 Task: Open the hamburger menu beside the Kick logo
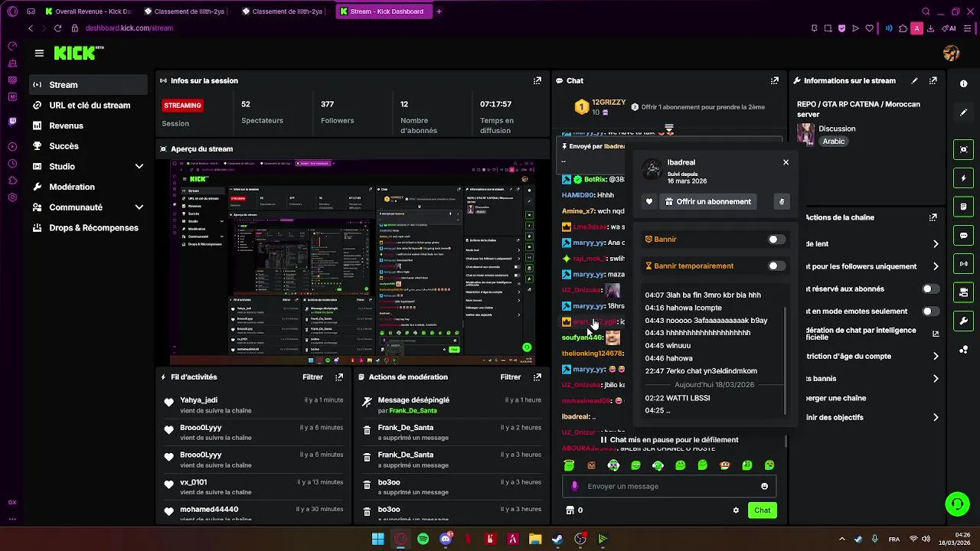[39, 53]
